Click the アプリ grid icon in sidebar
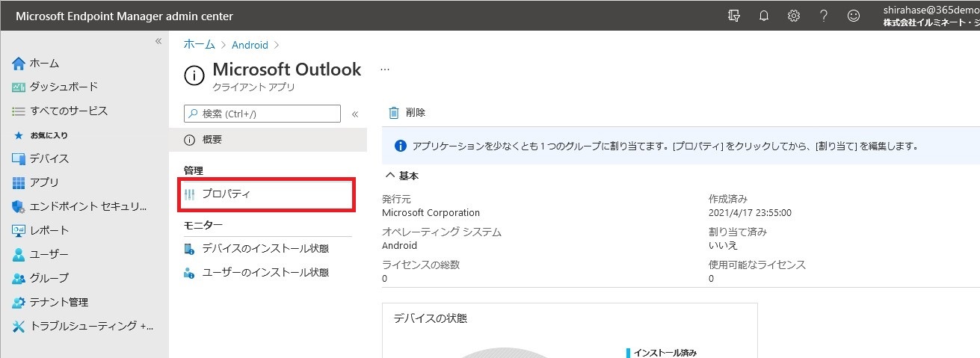 (x=19, y=182)
